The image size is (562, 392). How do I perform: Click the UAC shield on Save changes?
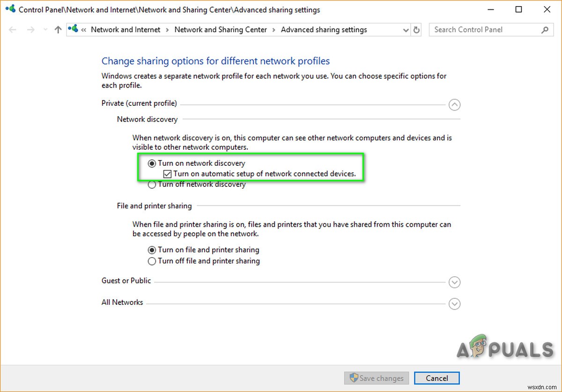[355, 378]
